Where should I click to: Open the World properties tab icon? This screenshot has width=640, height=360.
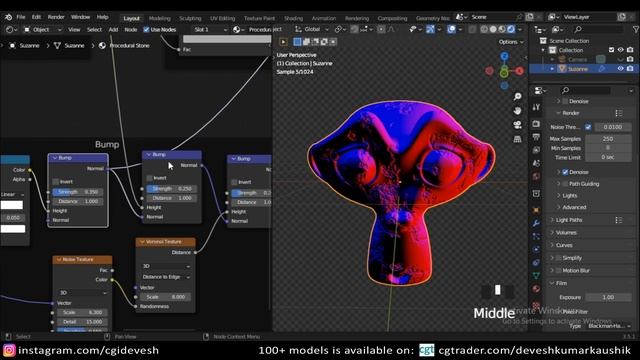536,176
